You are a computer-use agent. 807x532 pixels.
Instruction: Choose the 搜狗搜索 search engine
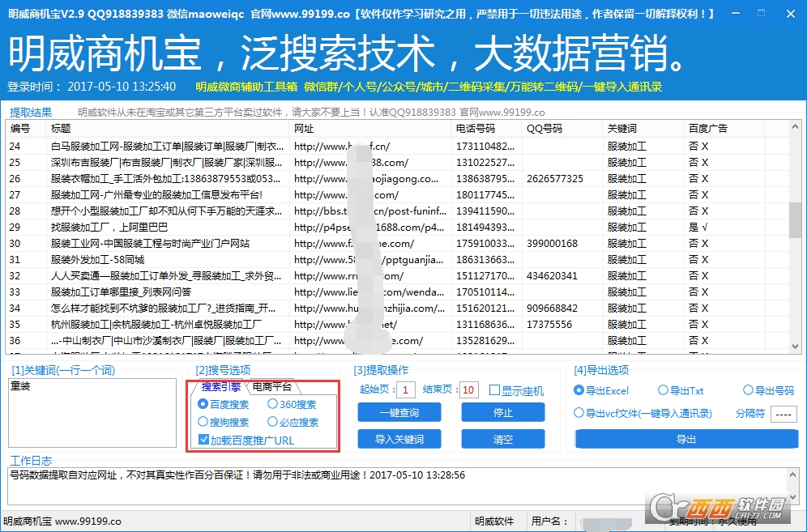(x=224, y=422)
